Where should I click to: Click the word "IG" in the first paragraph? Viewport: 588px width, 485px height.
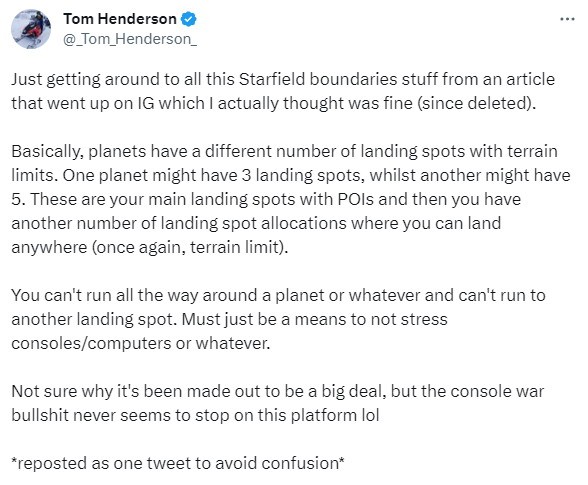[146, 103]
